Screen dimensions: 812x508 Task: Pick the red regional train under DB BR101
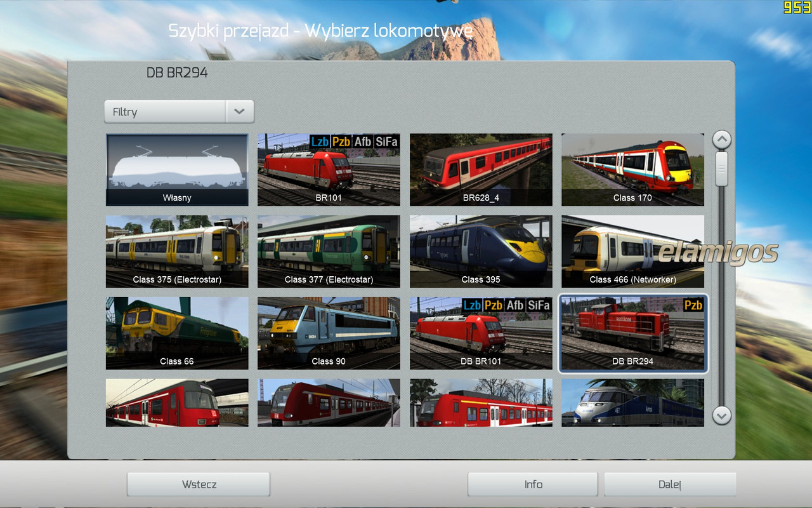click(481, 403)
